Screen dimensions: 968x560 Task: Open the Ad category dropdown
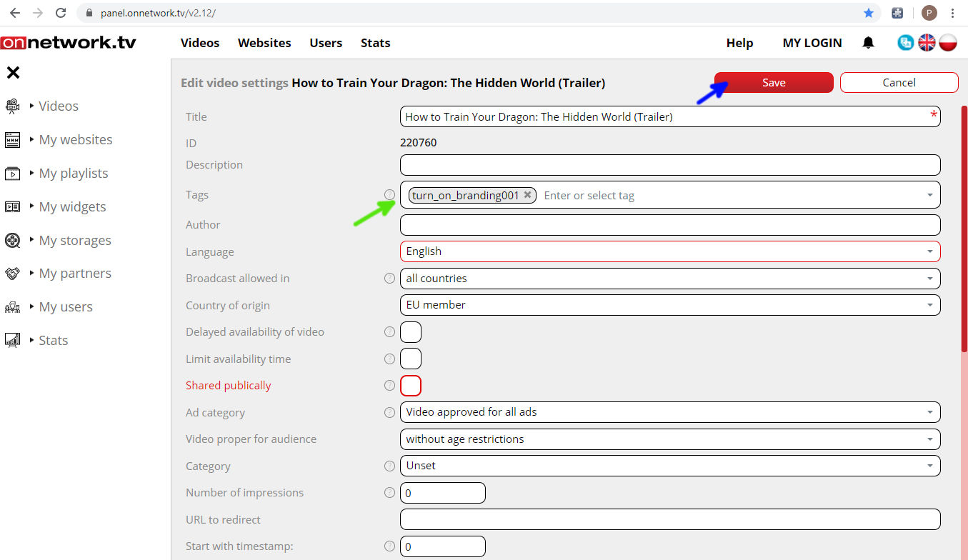click(669, 412)
